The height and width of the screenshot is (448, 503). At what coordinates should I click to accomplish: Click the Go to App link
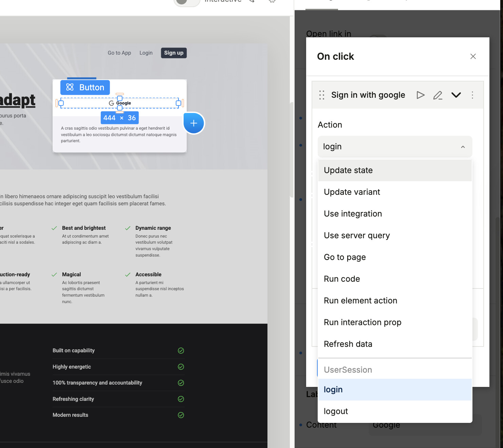119,53
